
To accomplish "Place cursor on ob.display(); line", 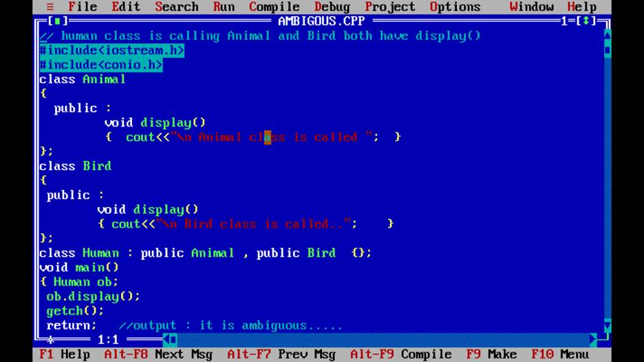I will pyautogui.click(x=93, y=296).
